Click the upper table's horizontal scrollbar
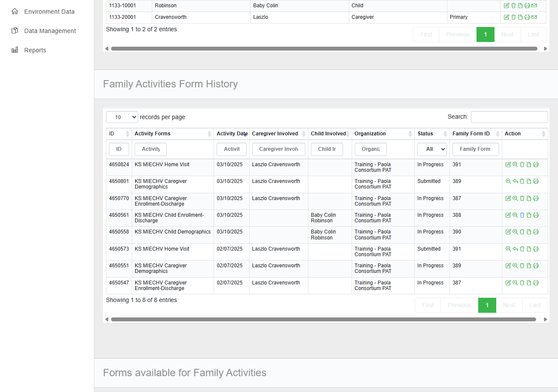The image size is (558, 392). pyautogui.click(x=324, y=48)
